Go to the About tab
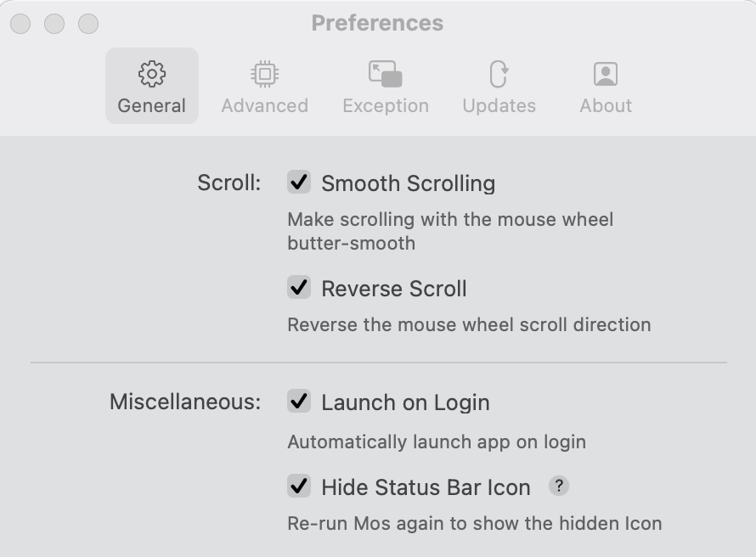 [605, 85]
